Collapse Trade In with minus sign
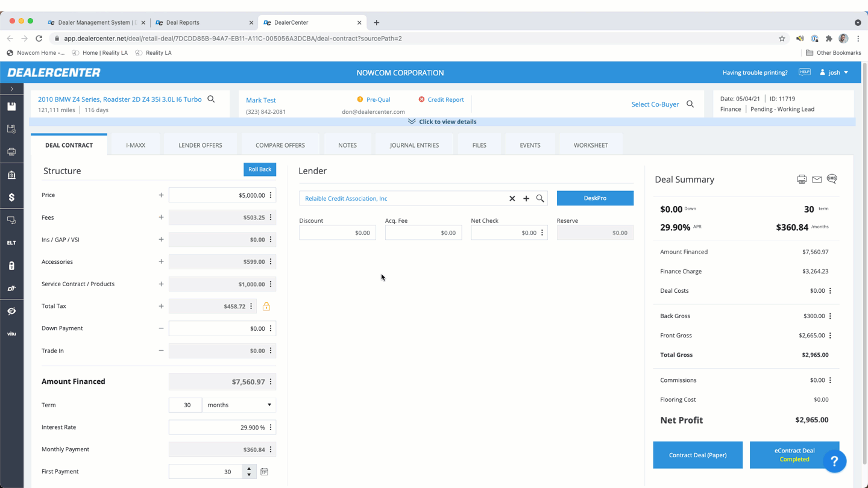 (x=161, y=351)
